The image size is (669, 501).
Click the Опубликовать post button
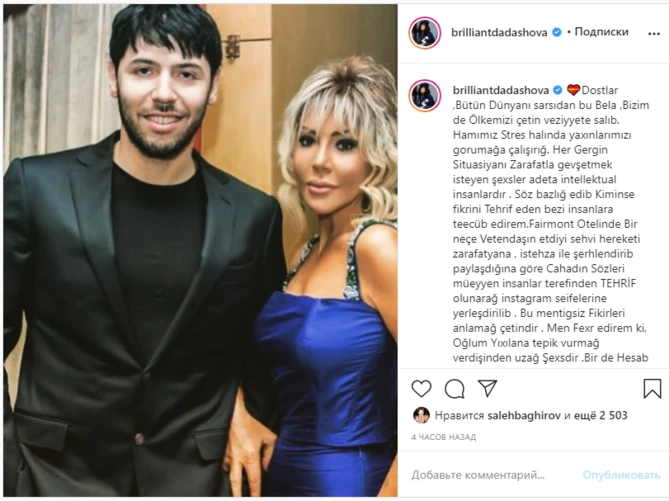point(621,475)
